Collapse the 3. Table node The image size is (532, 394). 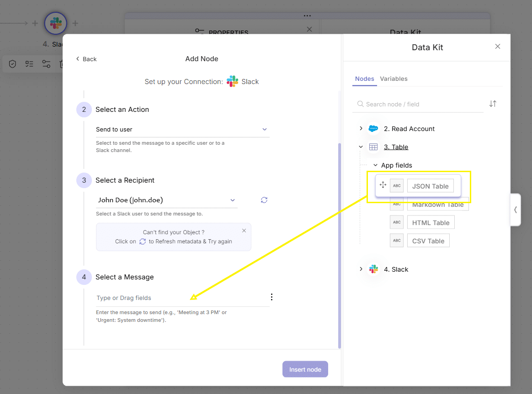pyautogui.click(x=361, y=147)
